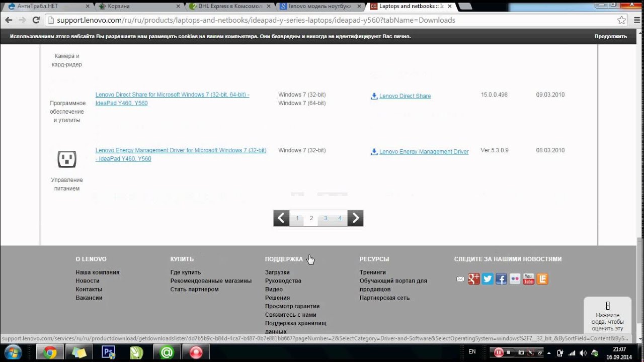
Task: Open the Тренинги resources link
Action: point(373,272)
